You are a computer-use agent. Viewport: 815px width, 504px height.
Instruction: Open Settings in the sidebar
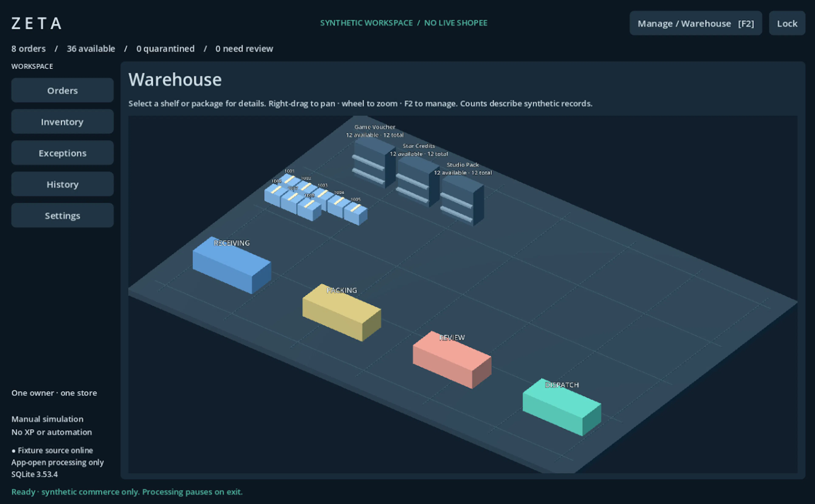[62, 215]
